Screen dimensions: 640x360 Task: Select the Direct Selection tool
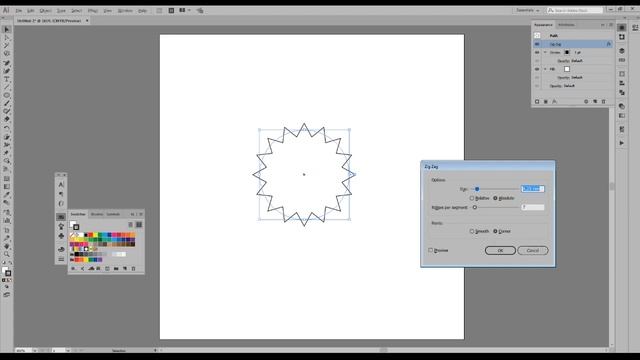(7, 38)
